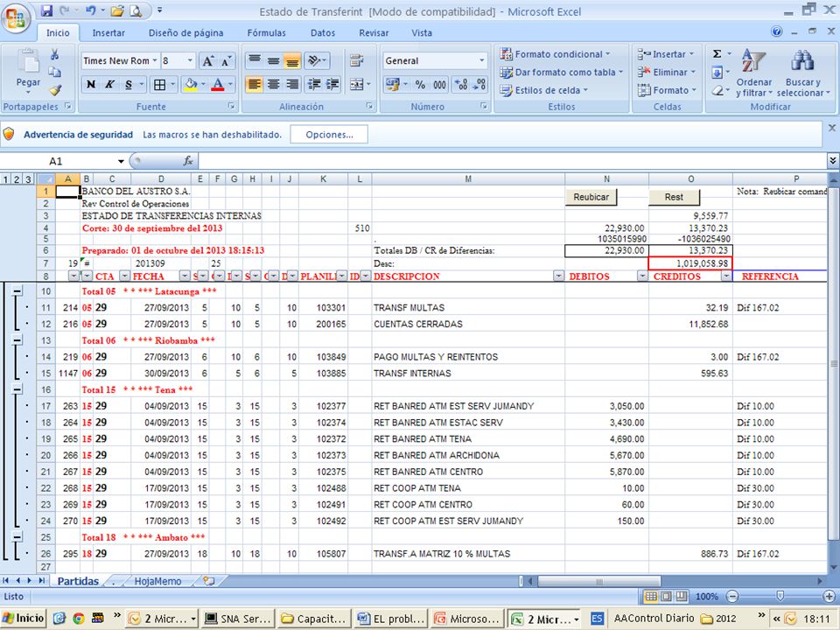This screenshot has height=630, width=840.
Task: Click the percent style icon
Action: tap(421, 84)
